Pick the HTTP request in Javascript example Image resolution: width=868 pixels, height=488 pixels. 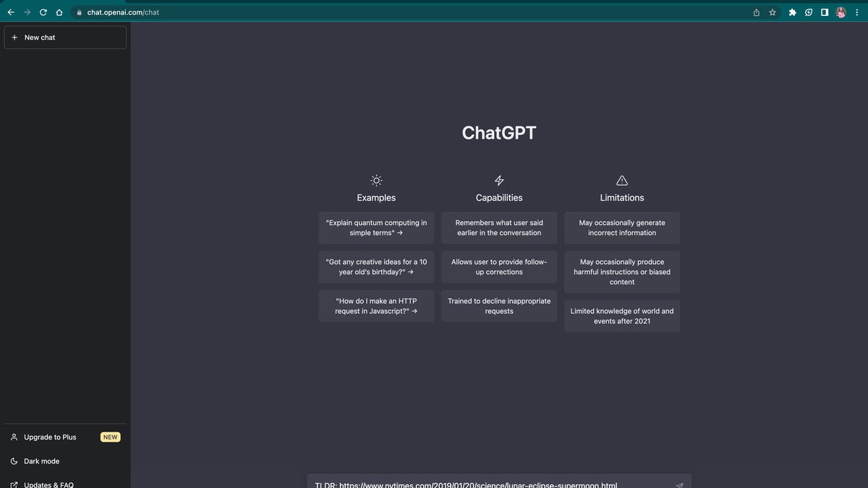[x=376, y=306]
